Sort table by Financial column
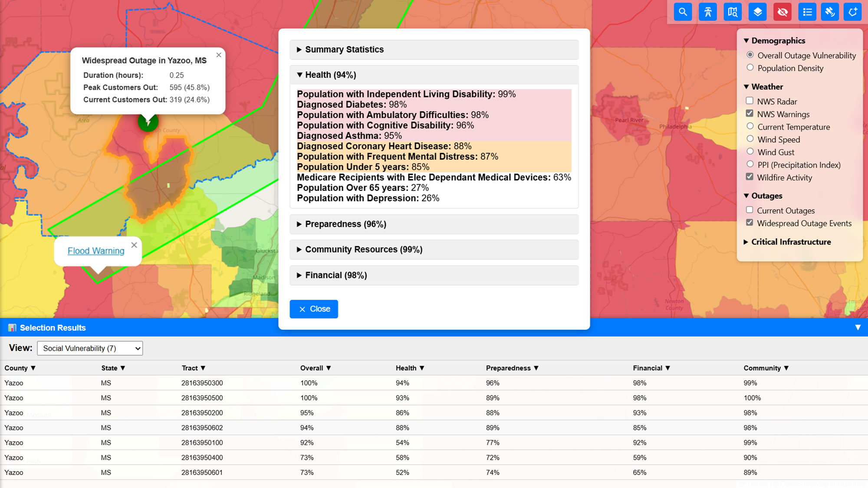This screenshot has width=868, height=488. tap(651, 368)
